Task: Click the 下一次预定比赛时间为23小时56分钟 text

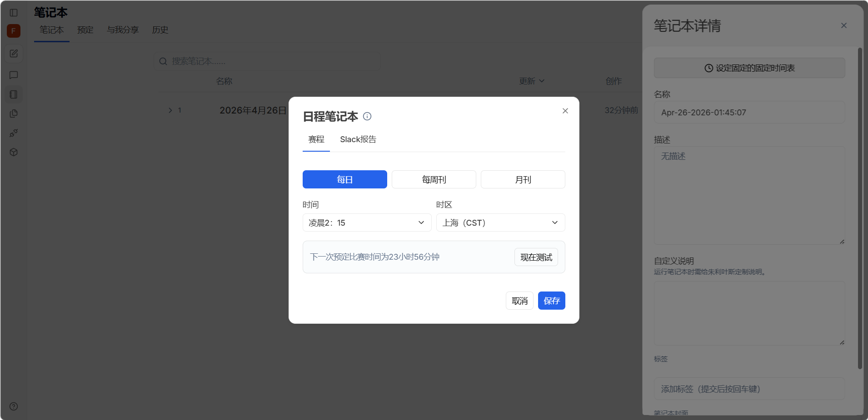Action: pyautogui.click(x=374, y=257)
